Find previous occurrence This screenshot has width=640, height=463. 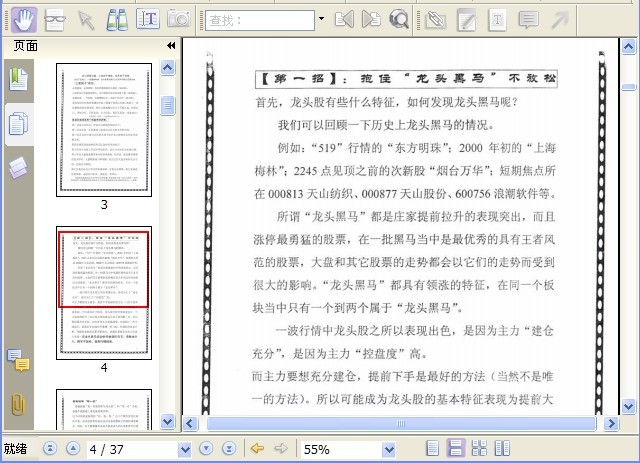[344, 20]
